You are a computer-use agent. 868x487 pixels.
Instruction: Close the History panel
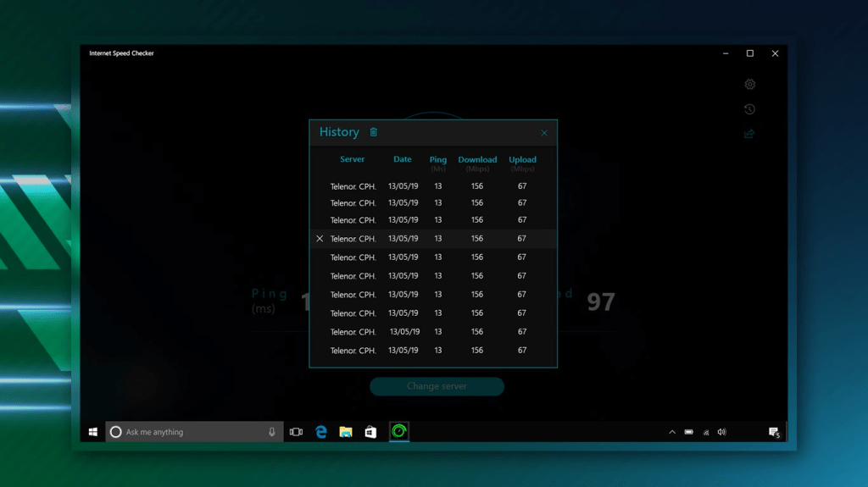tap(544, 133)
